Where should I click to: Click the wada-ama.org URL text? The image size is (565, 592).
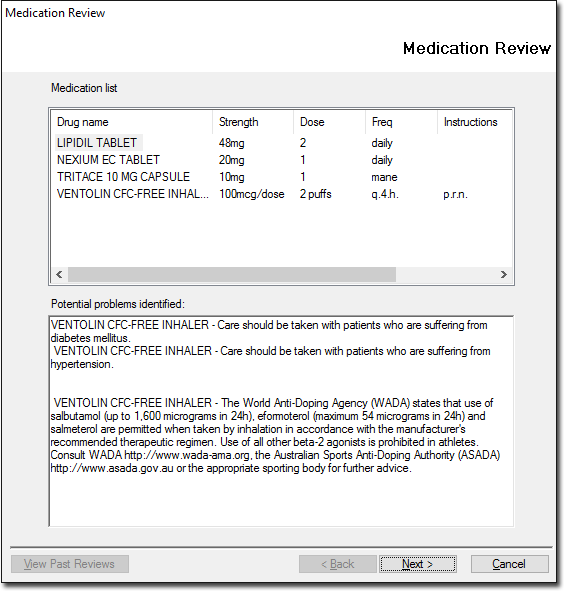(188, 455)
